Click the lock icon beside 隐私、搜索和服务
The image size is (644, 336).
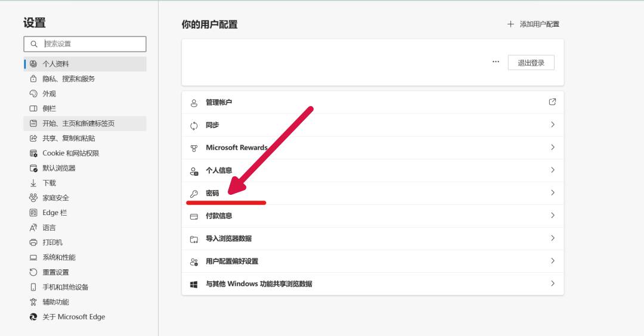click(33, 79)
